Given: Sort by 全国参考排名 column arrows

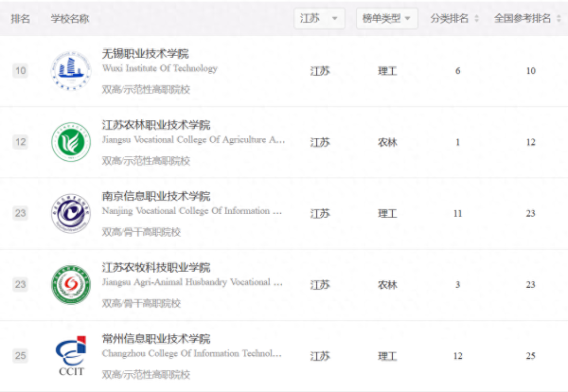Looking at the screenshot, I should [559, 18].
